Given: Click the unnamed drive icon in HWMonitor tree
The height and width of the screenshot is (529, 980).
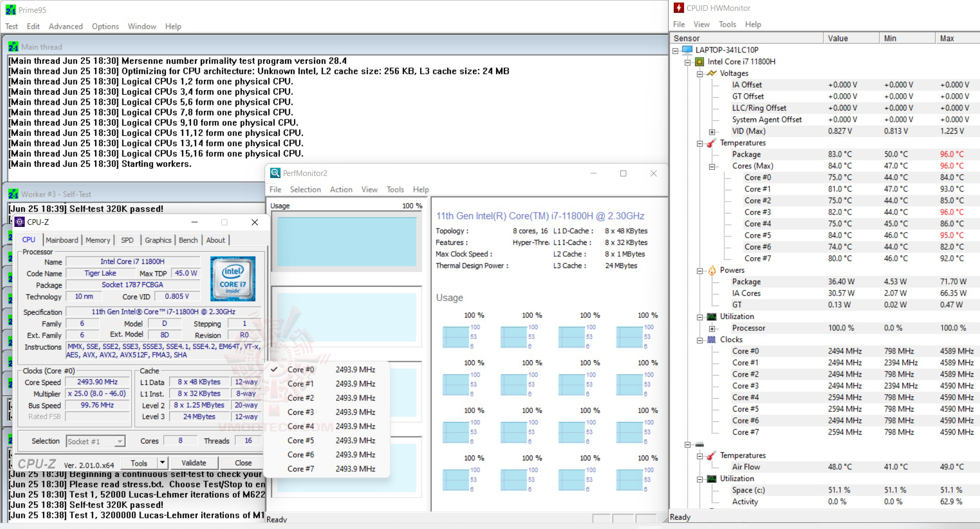Looking at the screenshot, I should pos(699,444).
